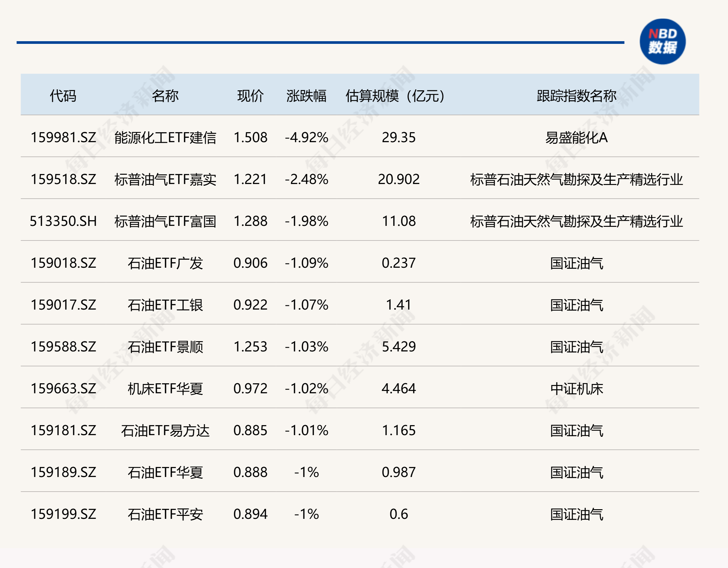The image size is (728, 568).
Task: Click the scale value 11.08
Action: point(399,221)
